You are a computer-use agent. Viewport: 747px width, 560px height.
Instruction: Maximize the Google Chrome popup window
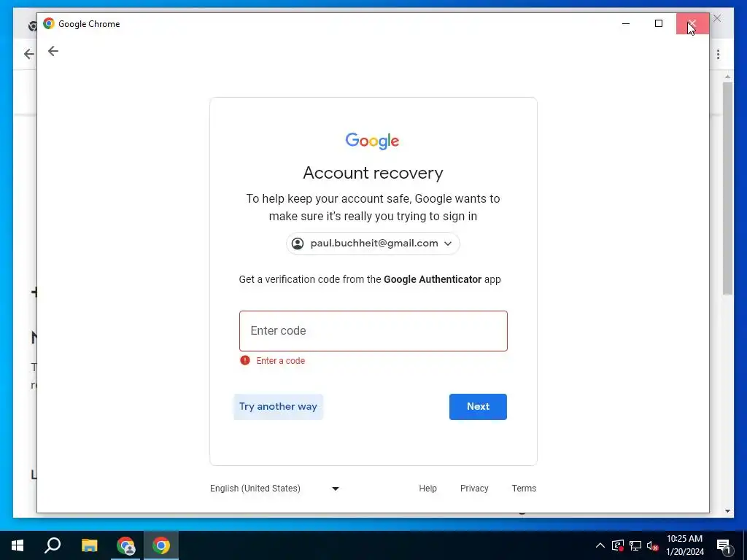(x=659, y=24)
